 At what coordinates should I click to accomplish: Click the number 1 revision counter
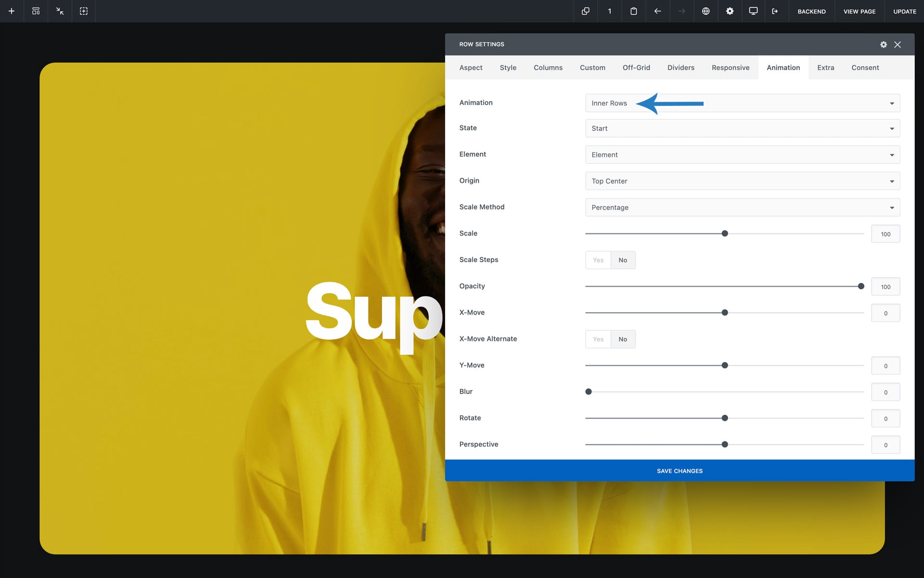610,11
